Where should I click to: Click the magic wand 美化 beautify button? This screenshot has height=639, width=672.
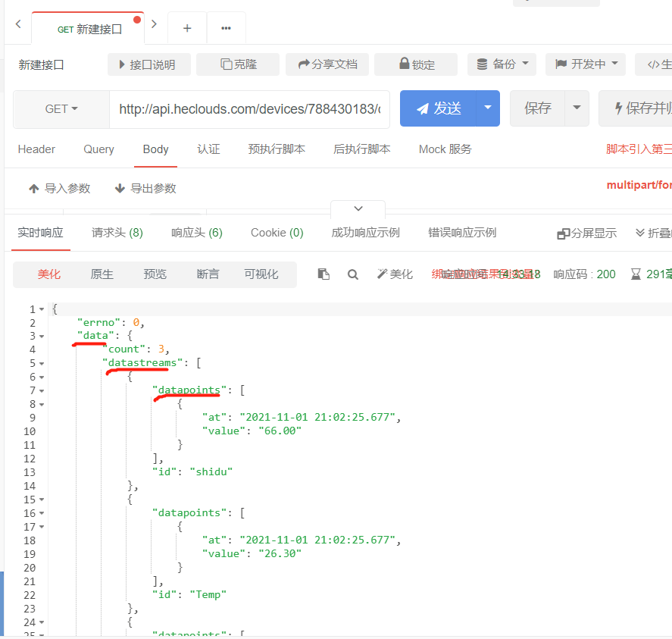395,274
